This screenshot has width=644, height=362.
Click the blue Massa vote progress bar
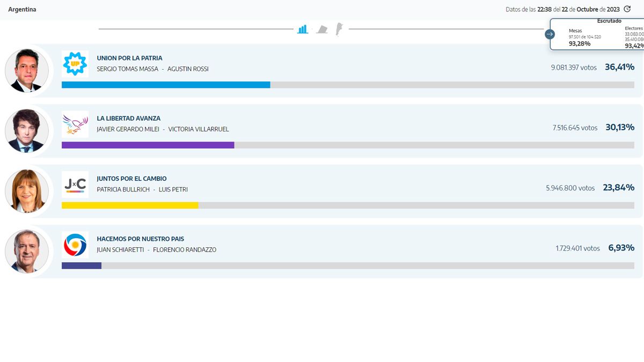coord(166,85)
